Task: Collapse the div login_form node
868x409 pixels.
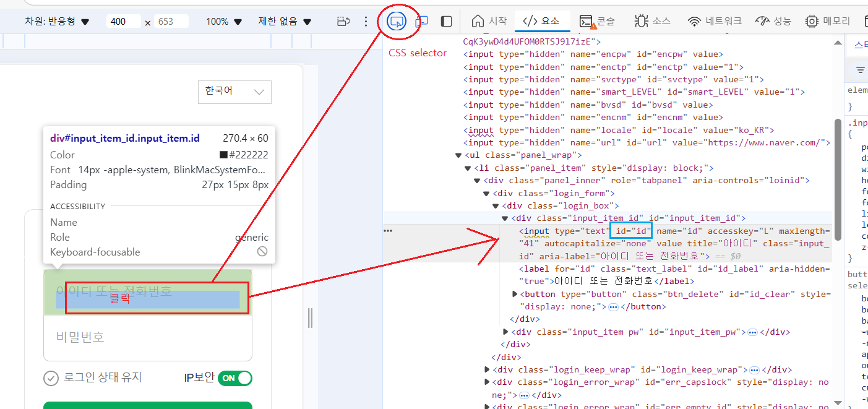Action: click(x=486, y=194)
